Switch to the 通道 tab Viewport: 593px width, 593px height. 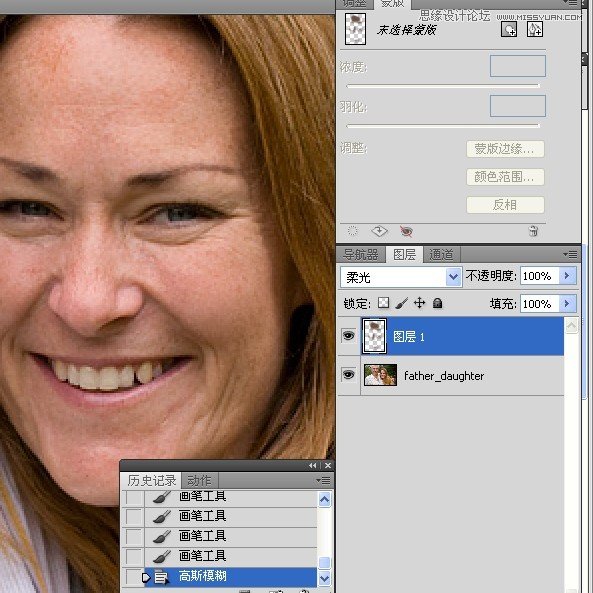[x=441, y=255]
